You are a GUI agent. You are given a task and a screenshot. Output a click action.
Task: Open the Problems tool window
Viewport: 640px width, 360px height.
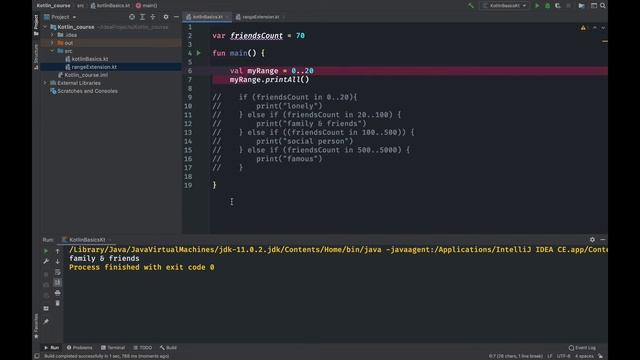pos(80,348)
